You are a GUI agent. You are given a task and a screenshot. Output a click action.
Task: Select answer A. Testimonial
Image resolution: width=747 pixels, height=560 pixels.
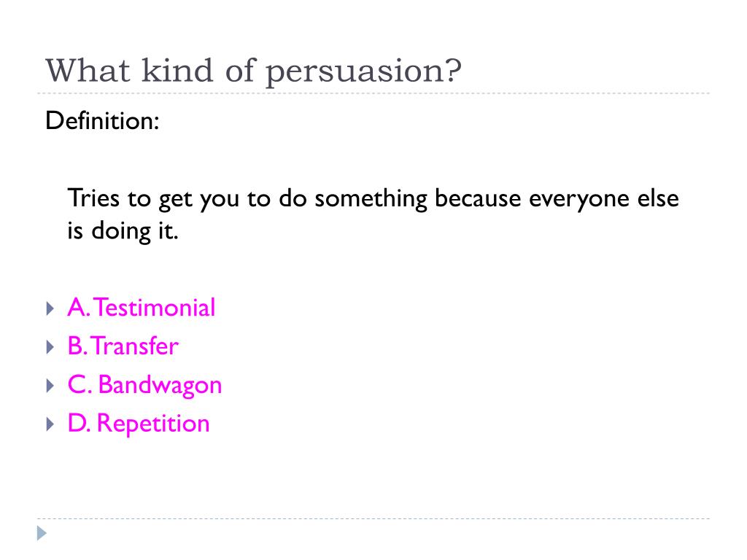[142, 307]
